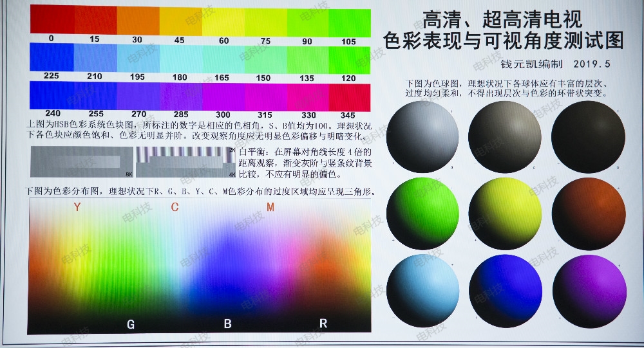The image size is (644, 348).
Task: Click the red color block labeled 0
Action: (x=52, y=21)
